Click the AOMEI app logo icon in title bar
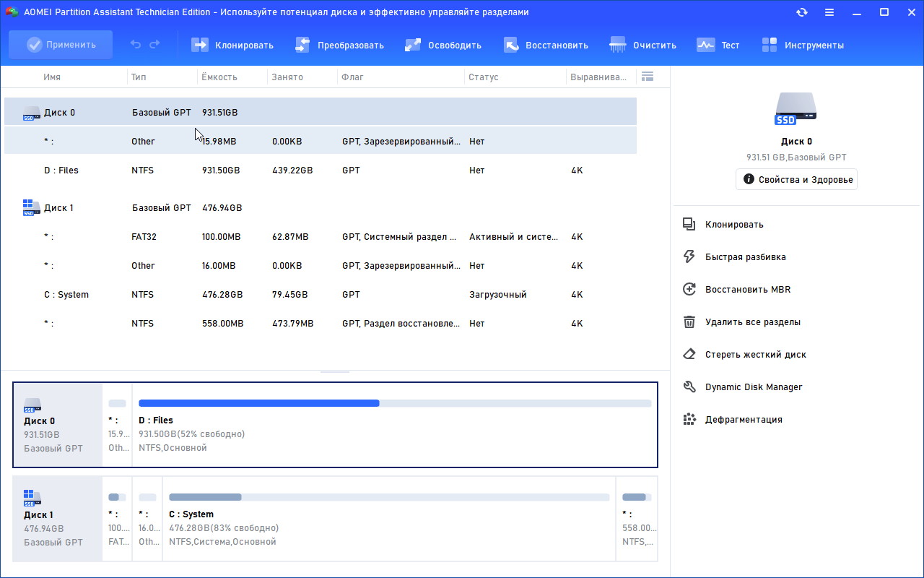 pos(12,12)
